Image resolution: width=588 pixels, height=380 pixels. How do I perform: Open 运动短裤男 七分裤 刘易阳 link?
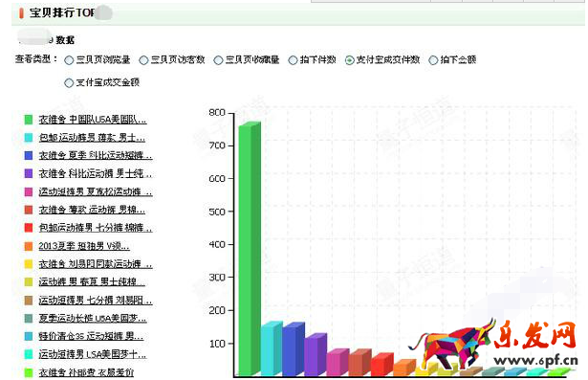(x=96, y=300)
